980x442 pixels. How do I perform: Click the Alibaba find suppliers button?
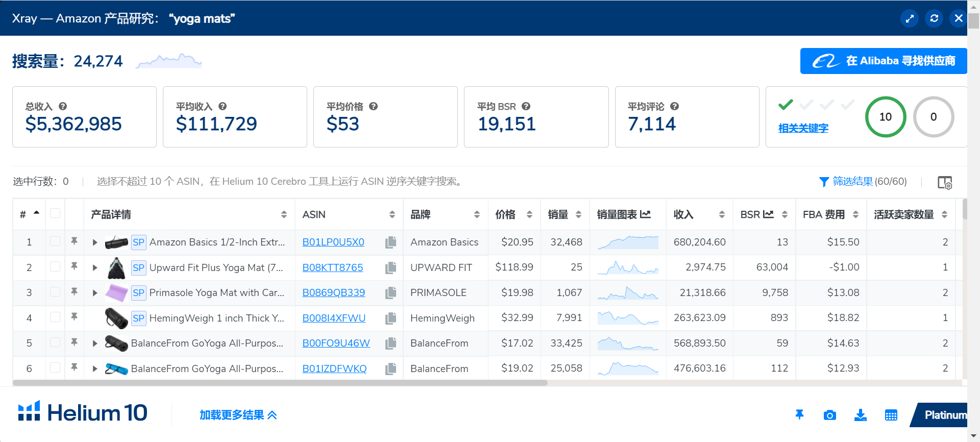[x=883, y=61]
